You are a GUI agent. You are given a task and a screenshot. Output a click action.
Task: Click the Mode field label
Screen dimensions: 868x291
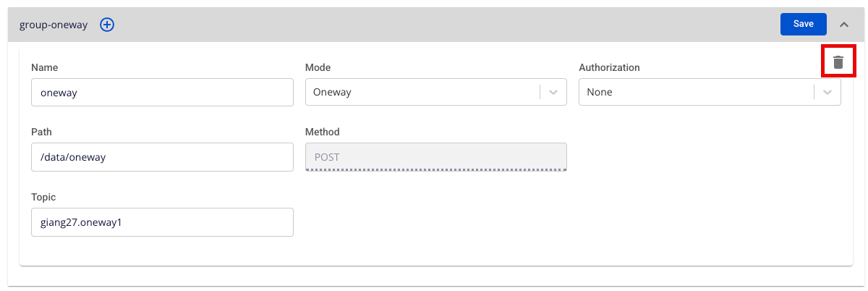[x=318, y=67]
